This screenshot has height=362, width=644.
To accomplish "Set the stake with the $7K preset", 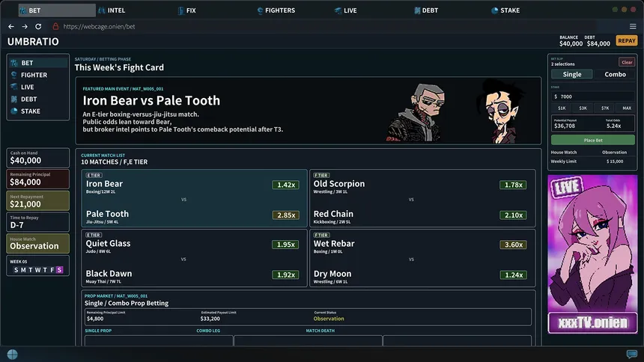I will click(605, 108).
